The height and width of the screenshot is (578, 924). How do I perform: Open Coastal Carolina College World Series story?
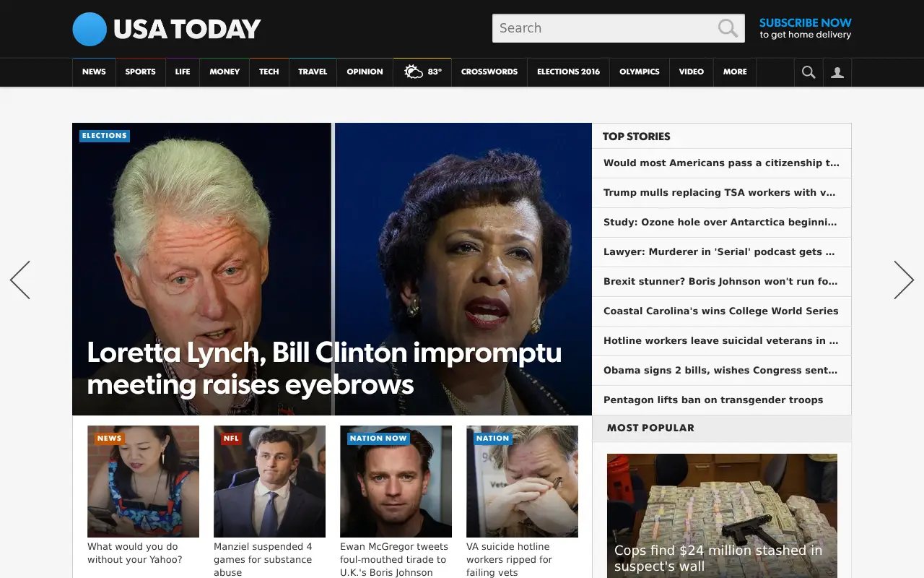pyautogui.click(x=722, y=311)
